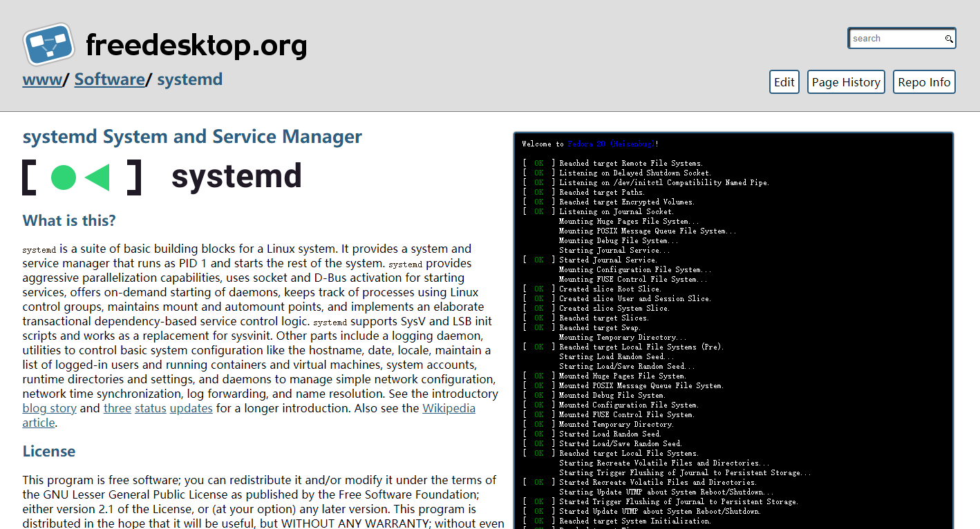Click 'Reached target Encrypted Volumes' line
The image size is (980, 529).
click(x=608, y=202)
